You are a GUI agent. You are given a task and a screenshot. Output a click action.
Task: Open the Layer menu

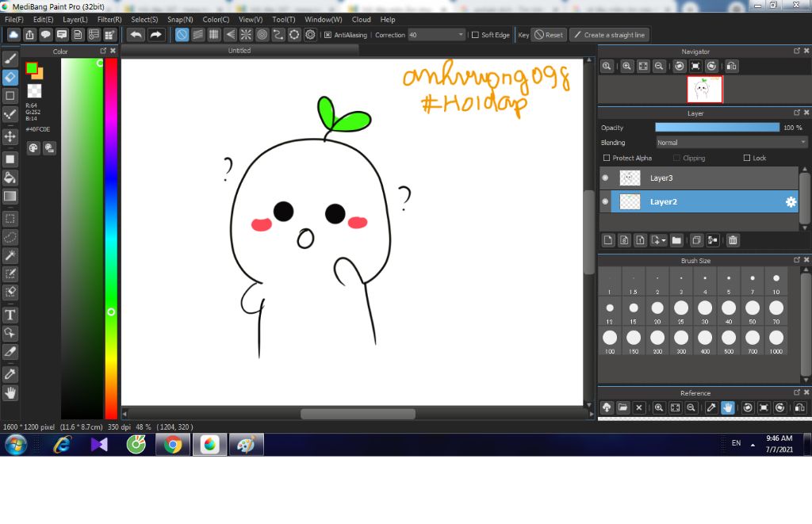point(75,20)
